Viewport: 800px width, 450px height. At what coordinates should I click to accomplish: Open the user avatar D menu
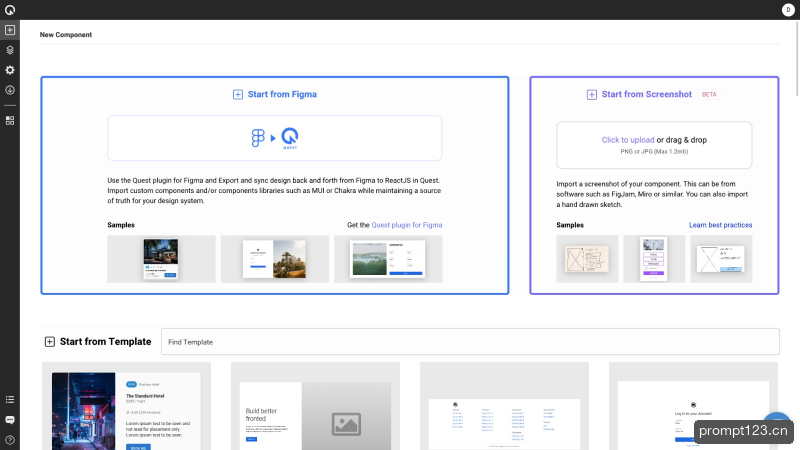788,10
